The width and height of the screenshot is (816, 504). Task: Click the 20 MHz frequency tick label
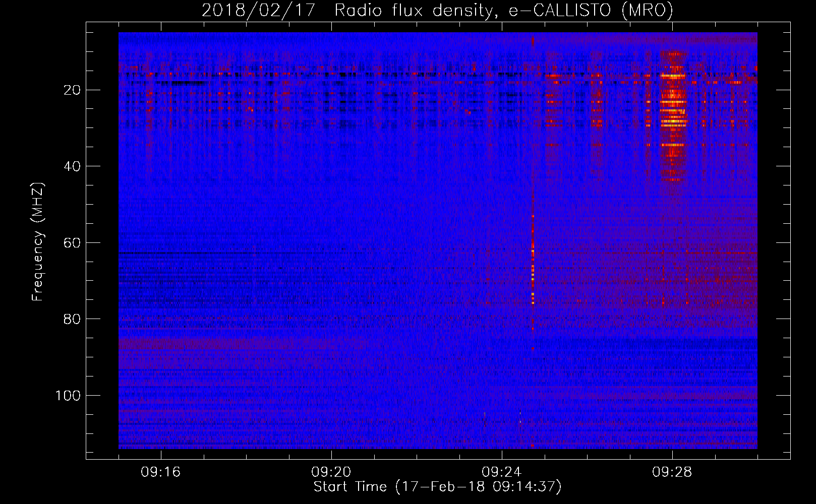[72, 90]
